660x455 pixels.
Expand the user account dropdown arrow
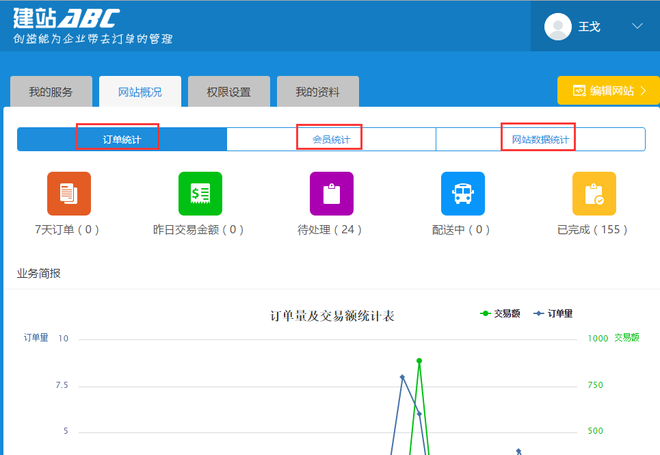[637, 27]
